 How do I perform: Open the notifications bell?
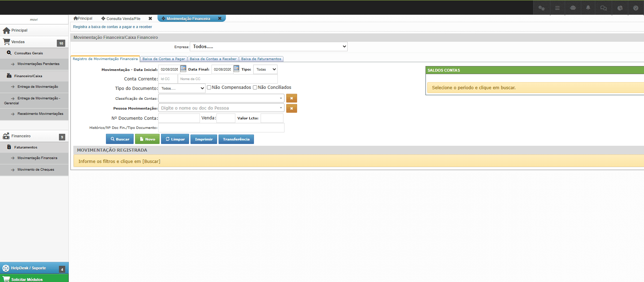click(x=588, y=8)
